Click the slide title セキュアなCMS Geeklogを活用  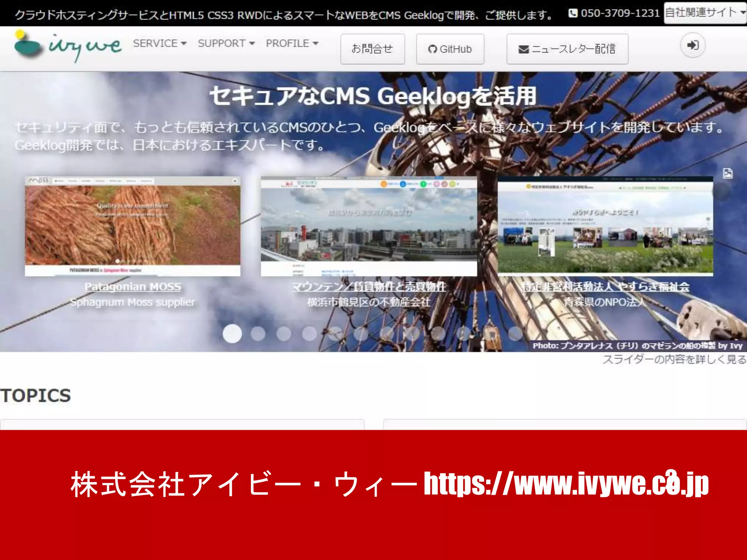(x=373, y=96)
